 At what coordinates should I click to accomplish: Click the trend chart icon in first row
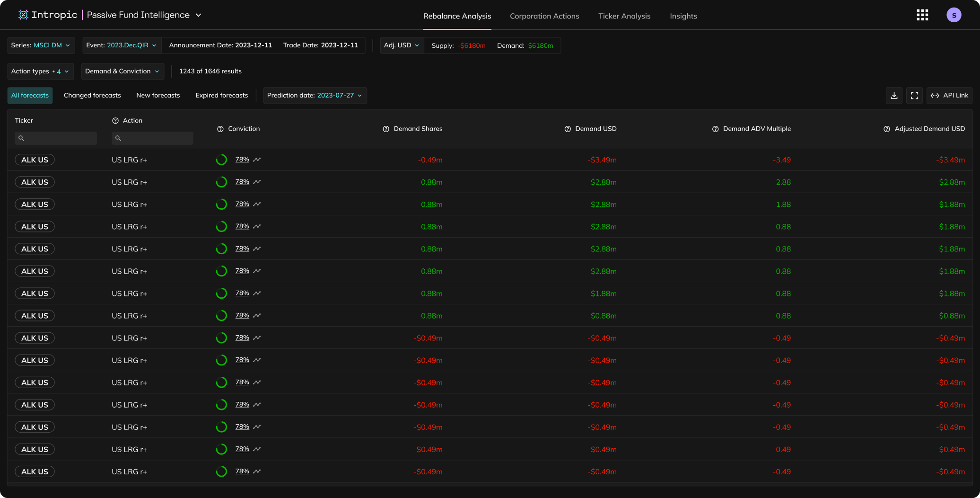257,160
